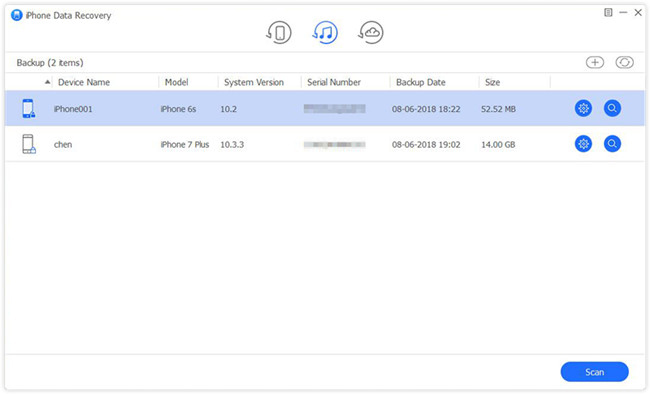Click the iPhone Data Recovery app logo
The height and width of the screenshot is (394, 650).
[x=17, y=15]
